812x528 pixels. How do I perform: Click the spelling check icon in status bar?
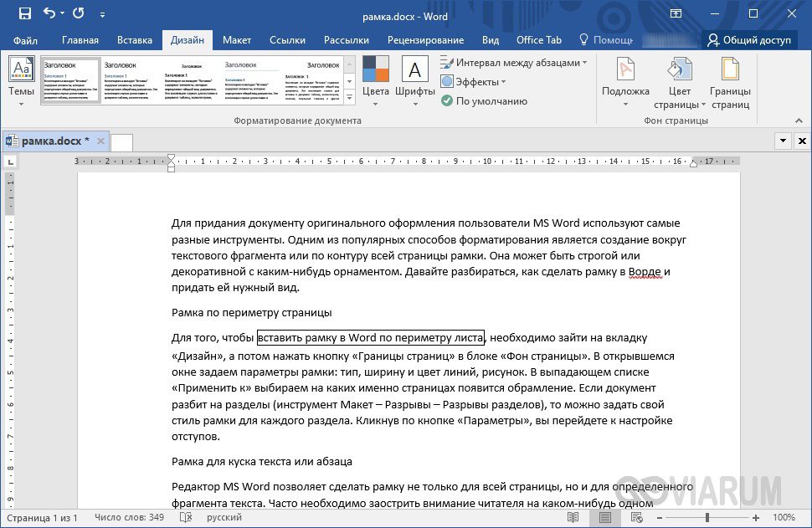pos(186,517)
